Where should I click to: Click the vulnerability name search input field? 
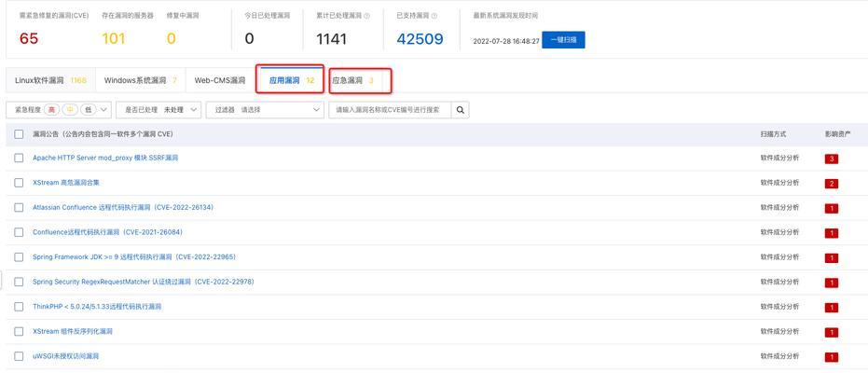click(391, 110)
